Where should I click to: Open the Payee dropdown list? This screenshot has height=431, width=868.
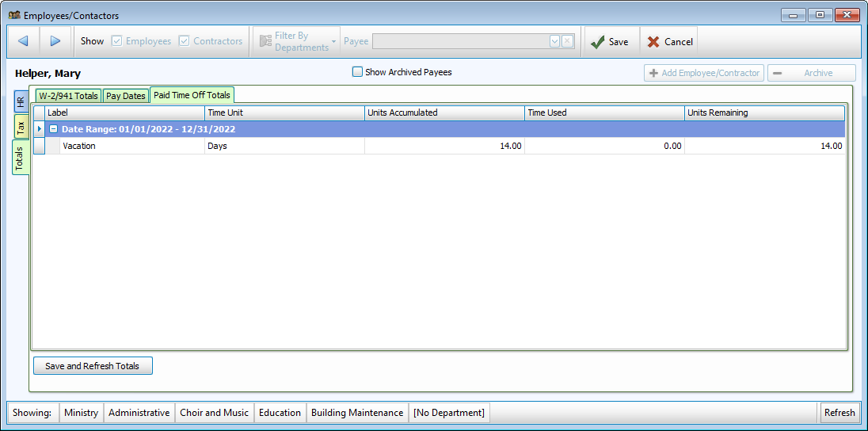tap(554, 41)
